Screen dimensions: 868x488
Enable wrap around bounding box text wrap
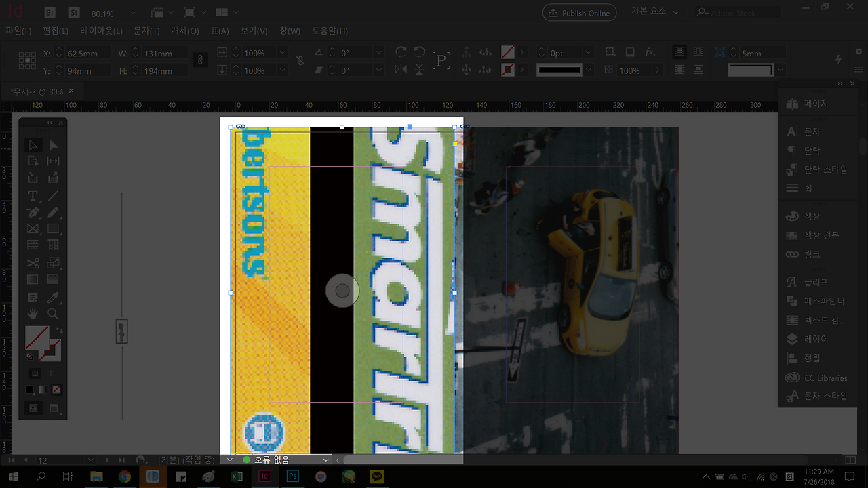(x=698, y=52)
